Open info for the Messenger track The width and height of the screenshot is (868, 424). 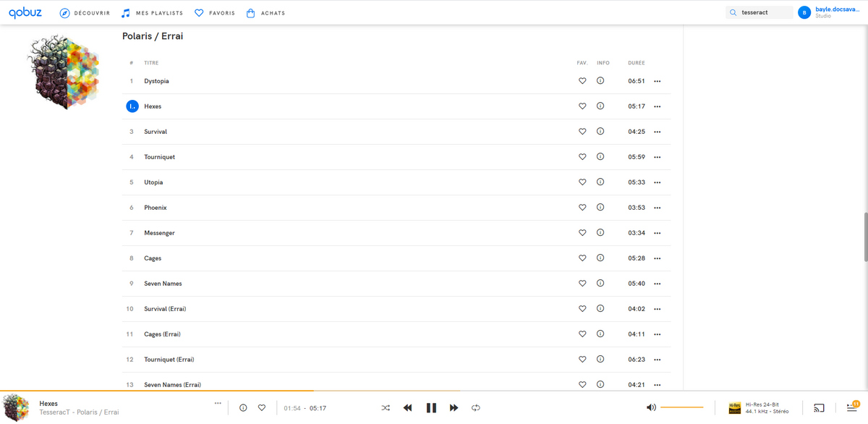600,233
